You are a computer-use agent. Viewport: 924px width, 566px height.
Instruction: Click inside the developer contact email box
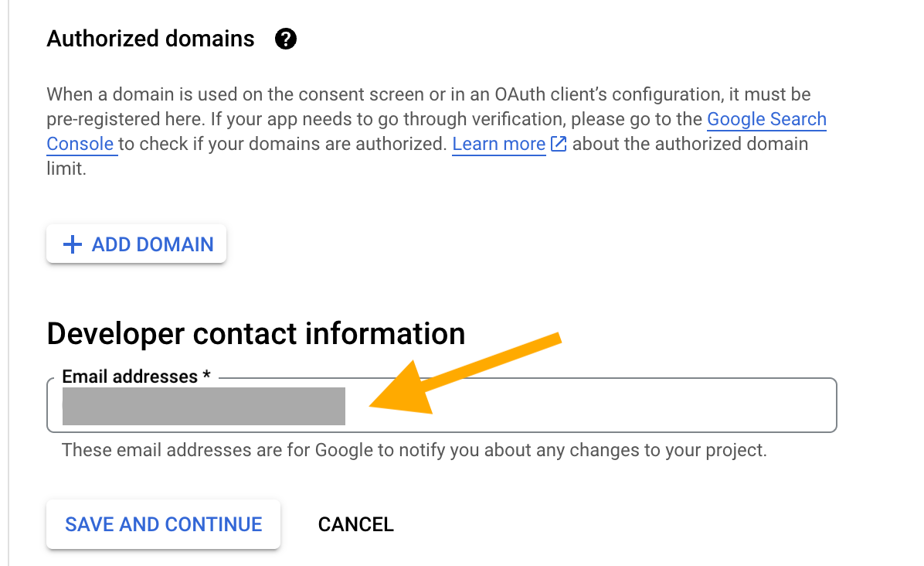coord(541,405)
